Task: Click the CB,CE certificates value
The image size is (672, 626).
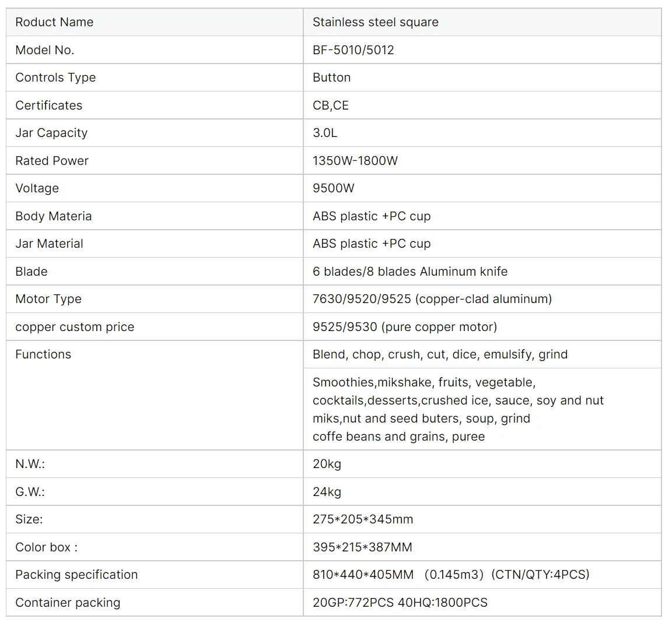Action: tap(330, 105)
